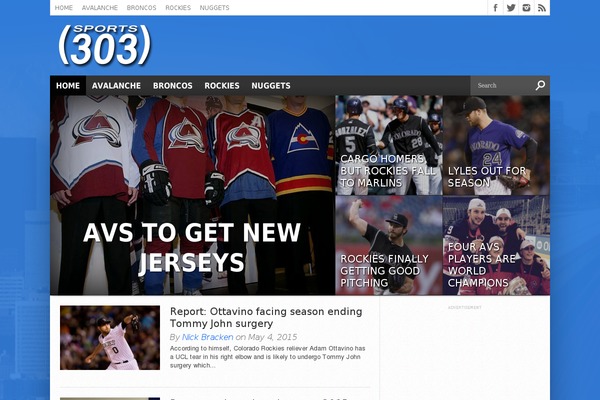Open the AVALANCHE tab in the dark main nav
The image size is (600, 400).
coord(116,86)
